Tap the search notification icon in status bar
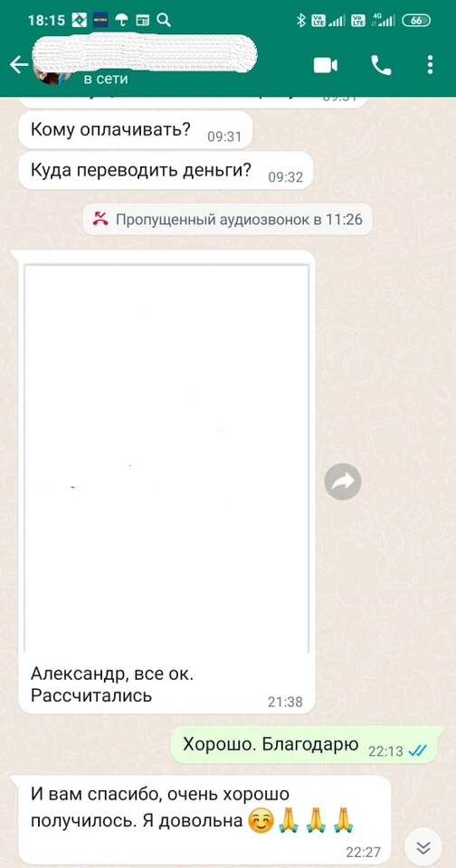Viewport: 456px width, 868px height. tap(164, 21)
